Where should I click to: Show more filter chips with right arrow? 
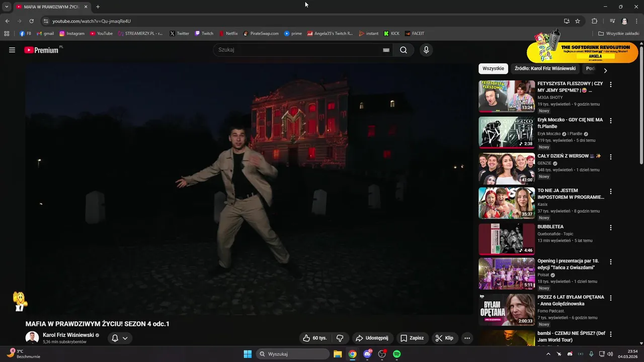click(x=605, y=70)
